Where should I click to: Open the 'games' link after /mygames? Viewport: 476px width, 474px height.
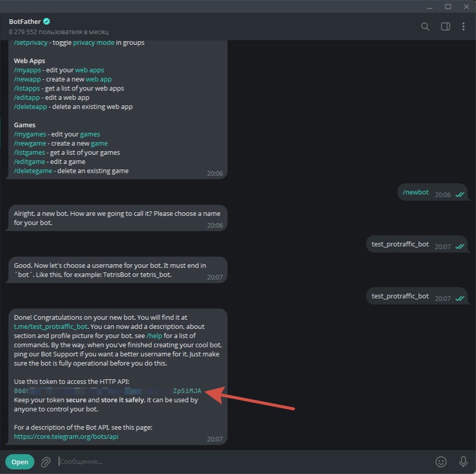point(90,134)
